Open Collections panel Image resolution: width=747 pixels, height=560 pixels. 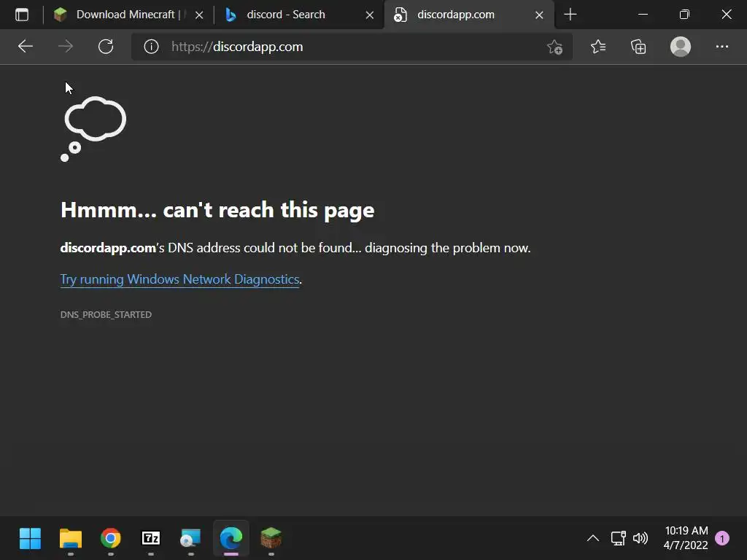(x=638, y=47)
